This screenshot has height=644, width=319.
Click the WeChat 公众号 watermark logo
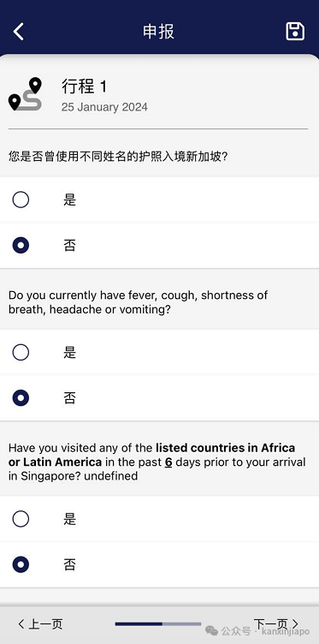click(x=212, y=630)
